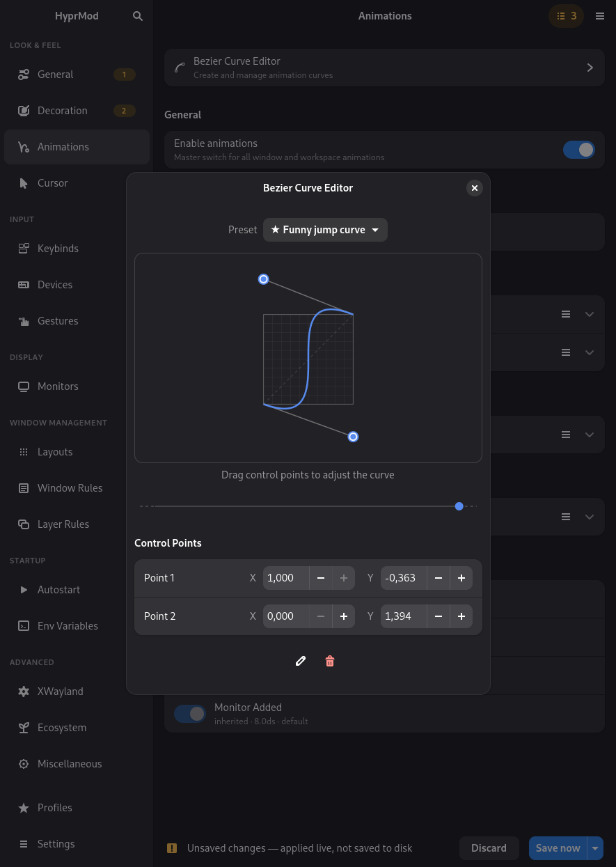
Task: Open the Save now dropdown arrow
Action: coord(595,848)
